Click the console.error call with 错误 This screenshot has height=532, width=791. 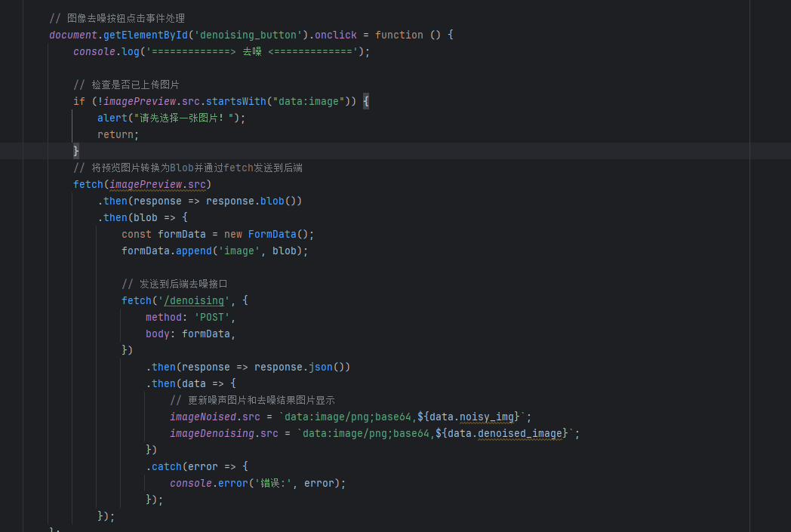pyautogui.click(x=258, y=484)
